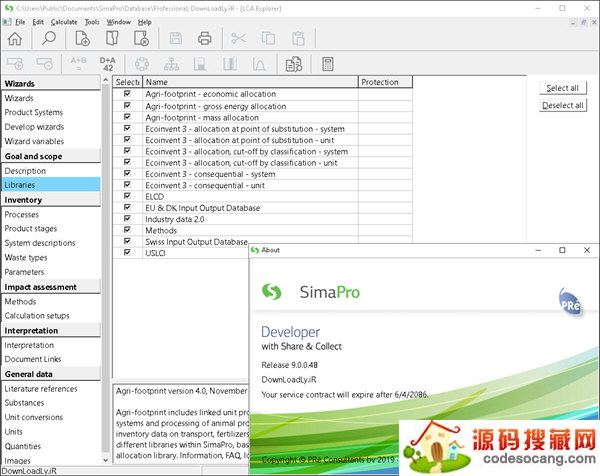The width and height of the screenshot is (600, 476).
Task: Click the Home toolbar icon
Action: coord(15,38)
